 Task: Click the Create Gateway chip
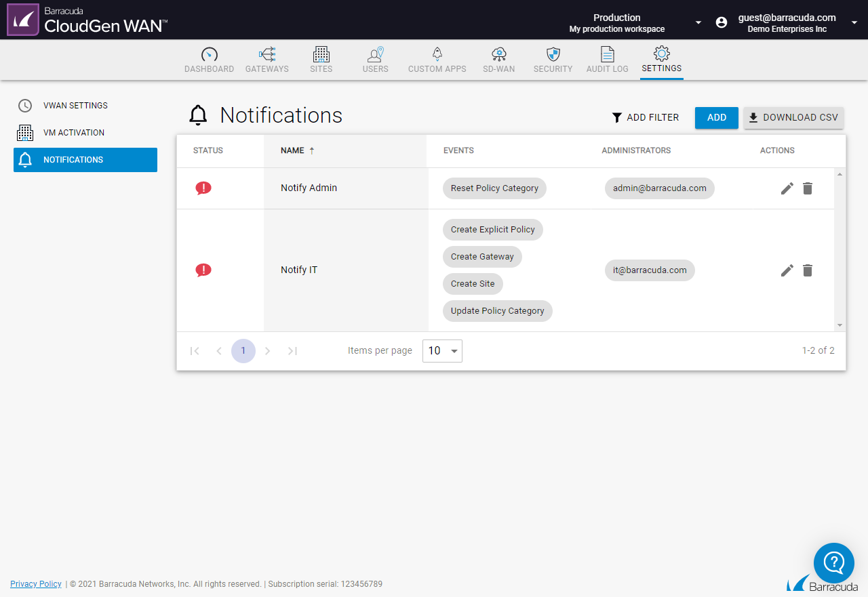click(483, 257)
